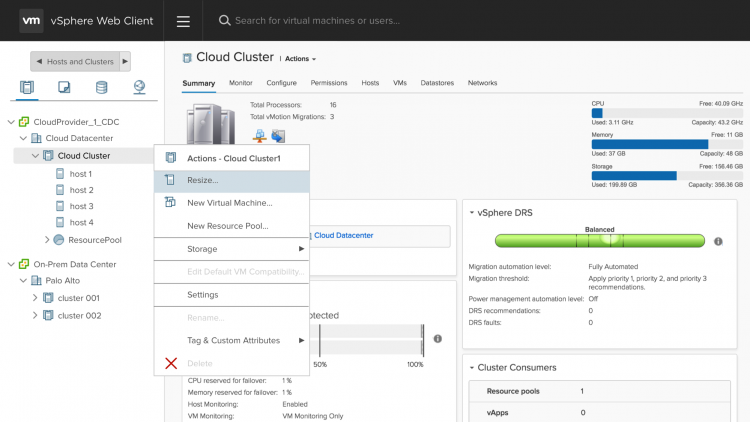Expand cluster 001 under Palo Alto

click(x=35, y=298)
